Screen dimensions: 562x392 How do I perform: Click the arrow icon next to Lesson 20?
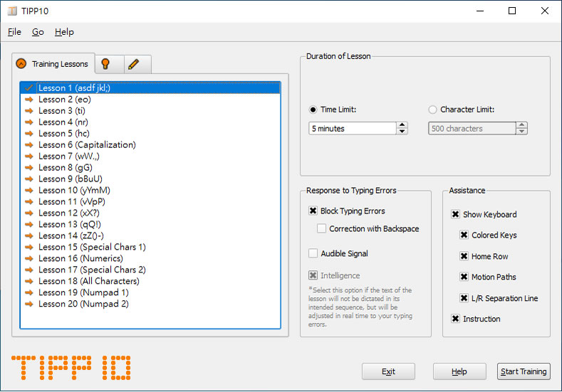29,304
